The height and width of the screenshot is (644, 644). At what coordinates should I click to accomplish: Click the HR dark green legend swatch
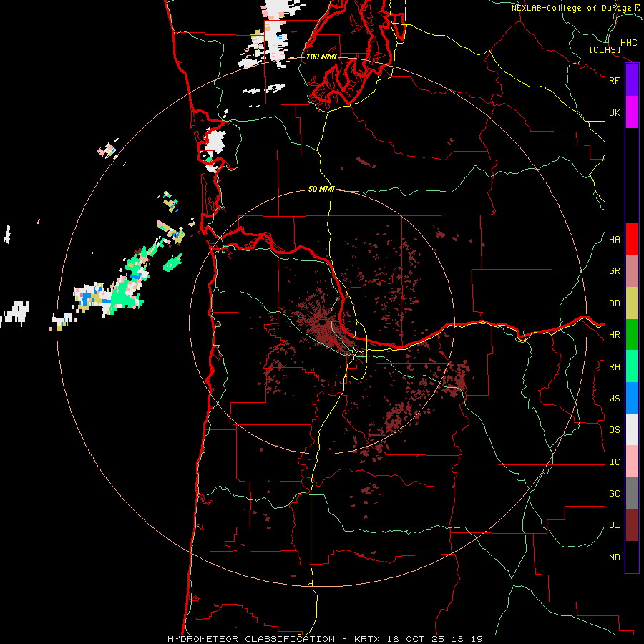pos(632,335)
